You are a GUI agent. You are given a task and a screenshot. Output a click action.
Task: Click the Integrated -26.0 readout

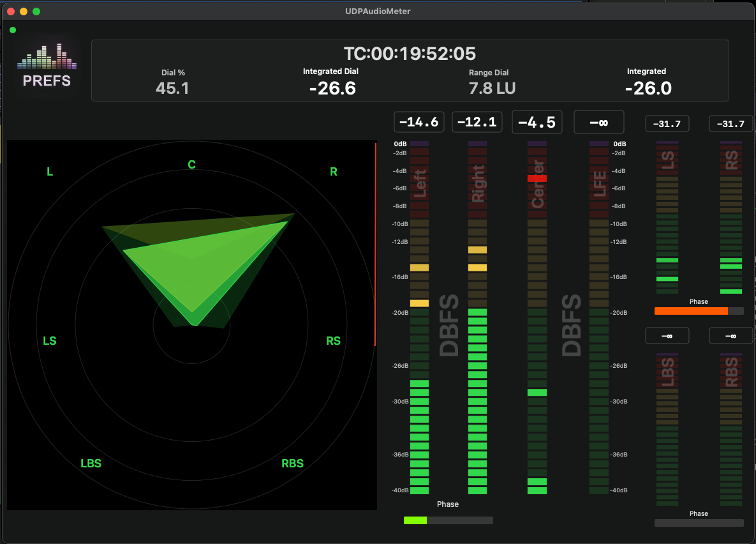[648, 88]
